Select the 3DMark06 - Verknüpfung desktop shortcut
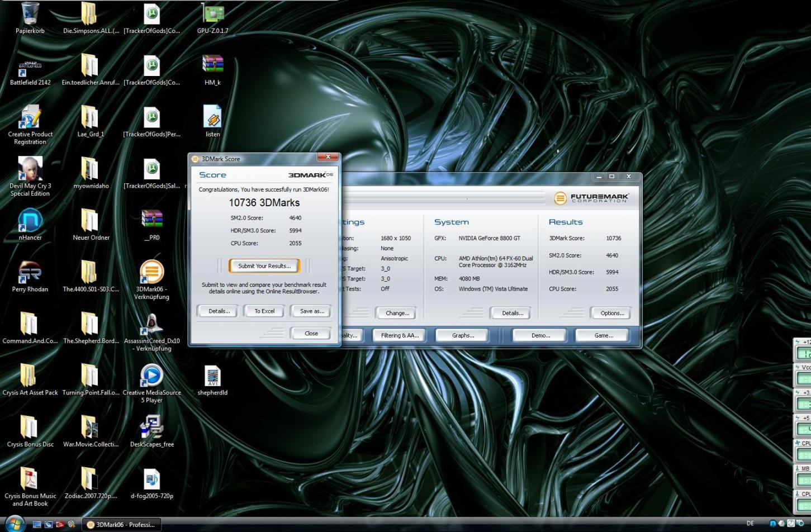The image size is (811, 532). tap(151, 280)
